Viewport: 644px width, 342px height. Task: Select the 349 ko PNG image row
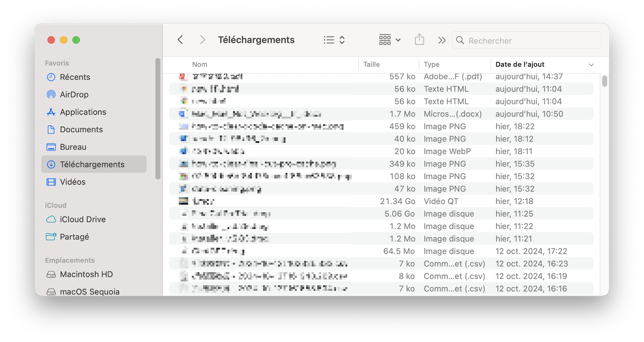(381, 164)
